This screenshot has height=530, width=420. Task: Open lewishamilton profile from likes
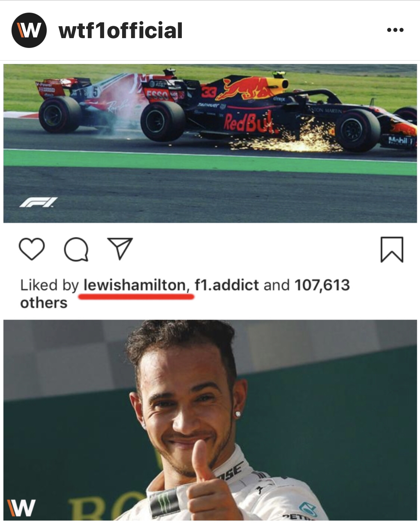pos(134,285)
